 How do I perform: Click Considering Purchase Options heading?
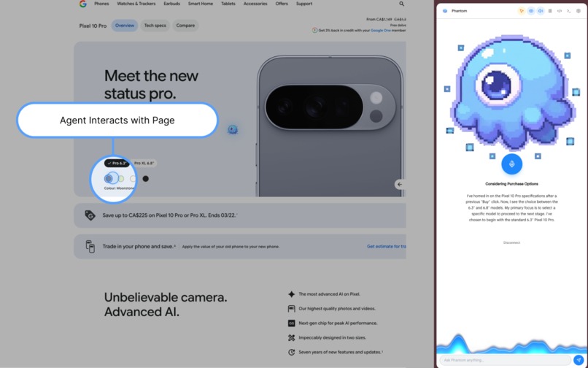coord(511,184)
